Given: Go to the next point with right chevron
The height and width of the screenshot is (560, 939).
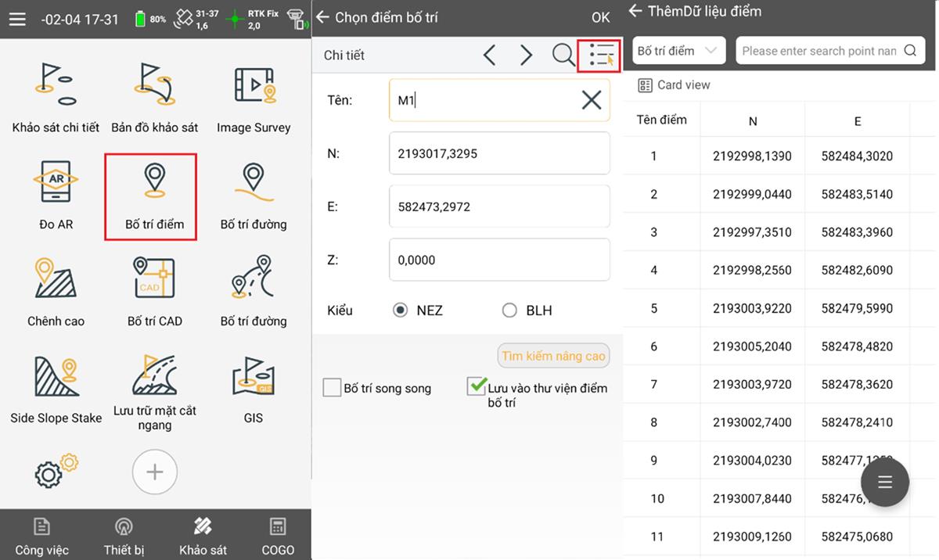Looking at the screenshot, I should tap(526, 55).
